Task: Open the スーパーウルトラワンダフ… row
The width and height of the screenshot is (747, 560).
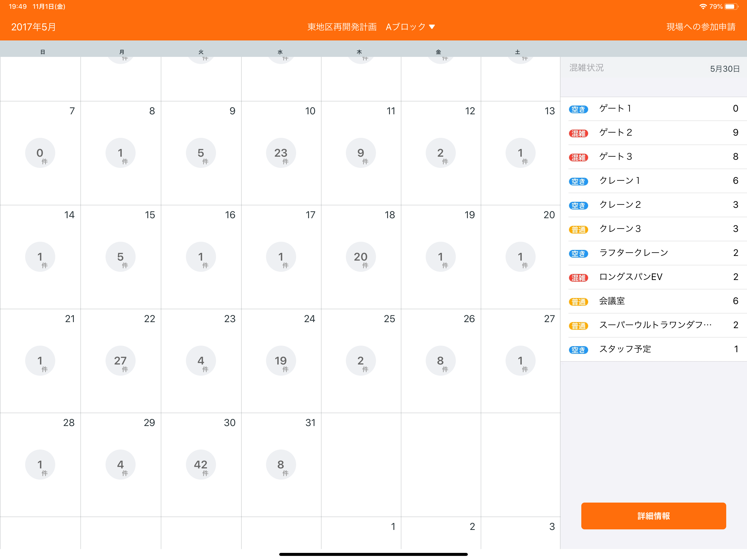Action: tap(653, 325)
